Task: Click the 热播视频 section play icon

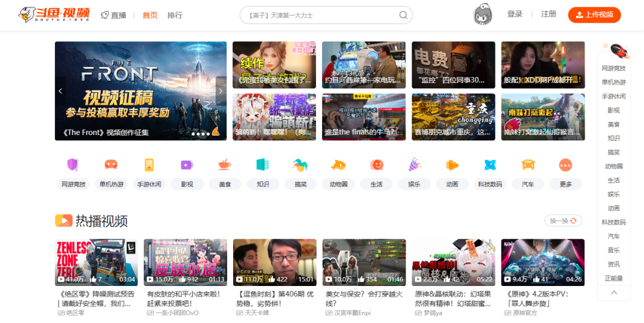Action: tap(64, 220)
